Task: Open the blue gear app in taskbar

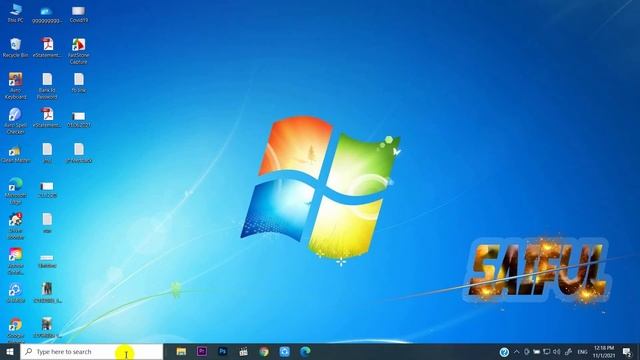Action: 284,351
